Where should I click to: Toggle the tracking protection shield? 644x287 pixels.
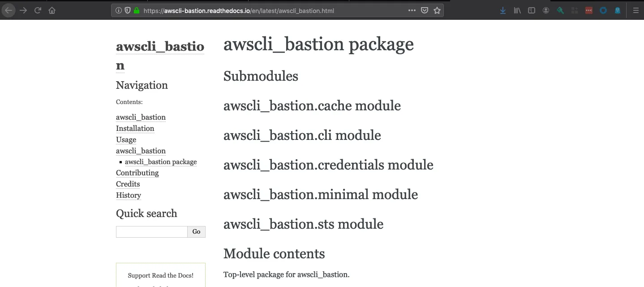128,10
